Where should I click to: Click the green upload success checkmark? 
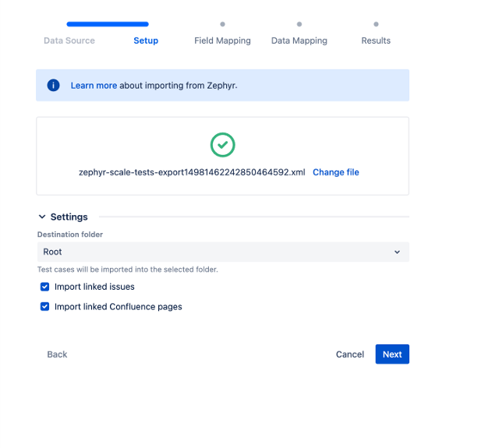(x=222, y=145)
